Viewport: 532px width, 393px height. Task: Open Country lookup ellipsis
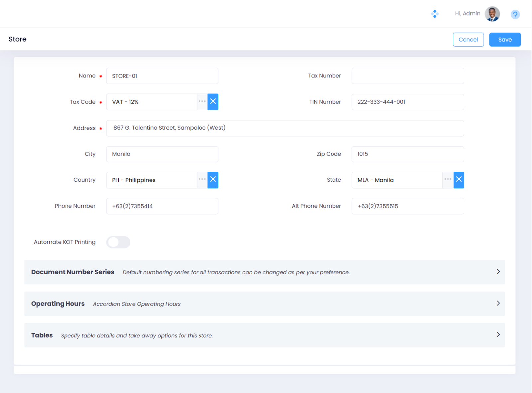pos(202,180)
